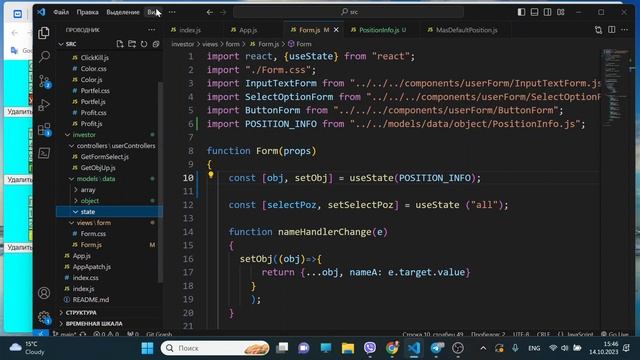Open Profit.css in the explorer

click(x=93, y=113)
